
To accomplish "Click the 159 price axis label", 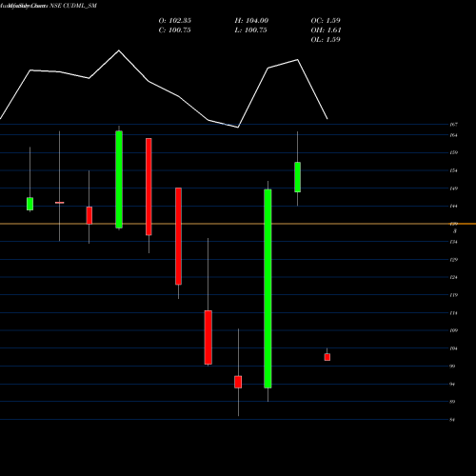I will [453, 152].
